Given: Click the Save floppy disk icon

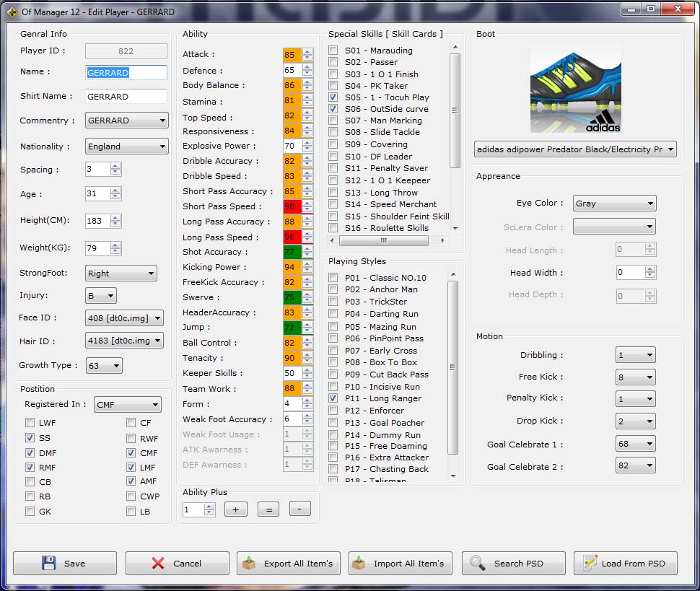Looking at the screenshot, I should click(x=48, y=564).
